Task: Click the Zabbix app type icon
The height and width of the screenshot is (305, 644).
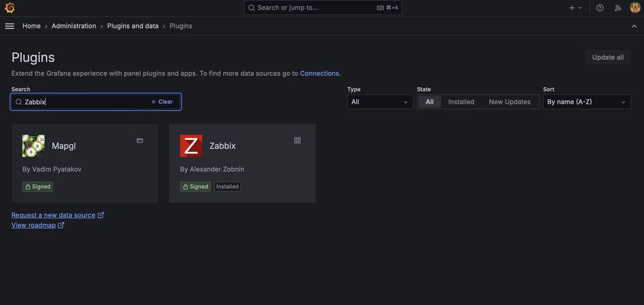Action: pyautogui.click(x=298, y=141)
